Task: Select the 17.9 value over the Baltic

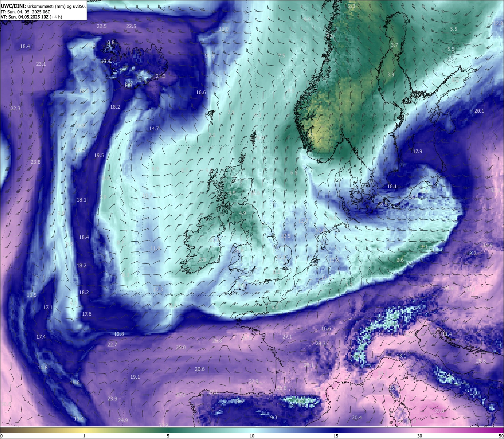Action: pos(417,151)
